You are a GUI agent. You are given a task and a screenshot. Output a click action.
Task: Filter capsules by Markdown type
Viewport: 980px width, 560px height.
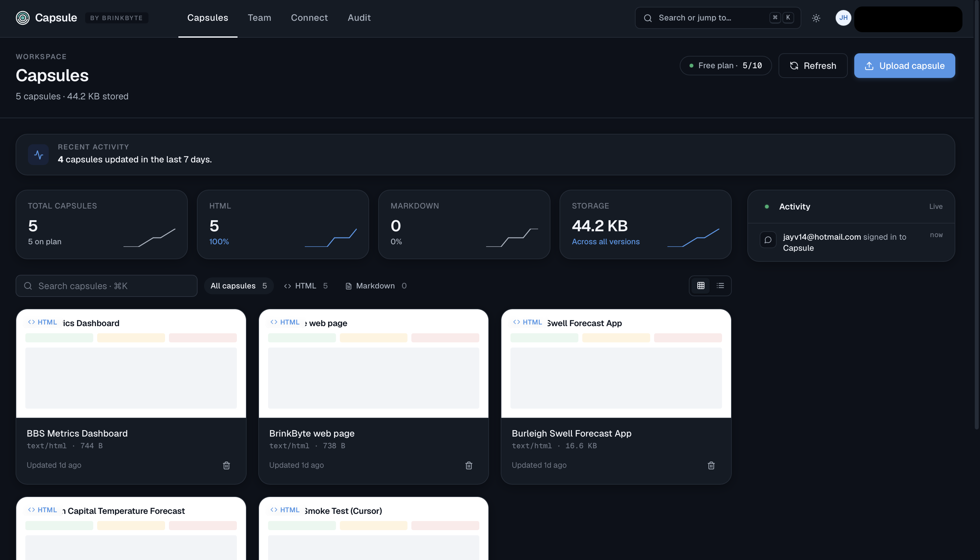[376, 286]
